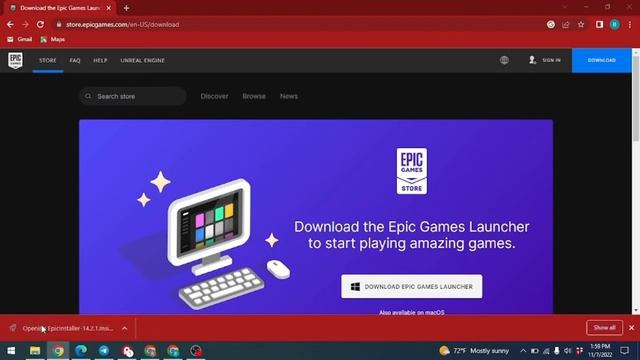Open the volume tray icon
This screenshot has width=640, height=360.
click(567, 351)
